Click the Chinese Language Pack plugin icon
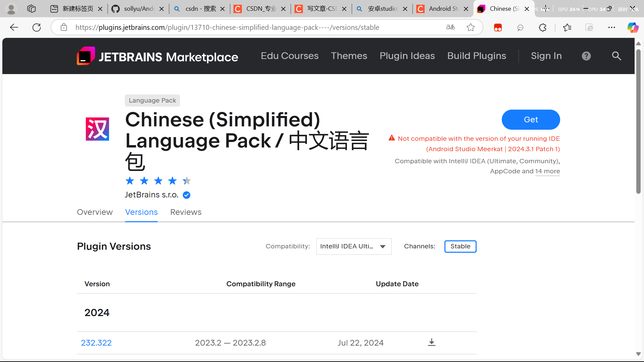Screen dimensions: 644x362 [x=97, y=129]
